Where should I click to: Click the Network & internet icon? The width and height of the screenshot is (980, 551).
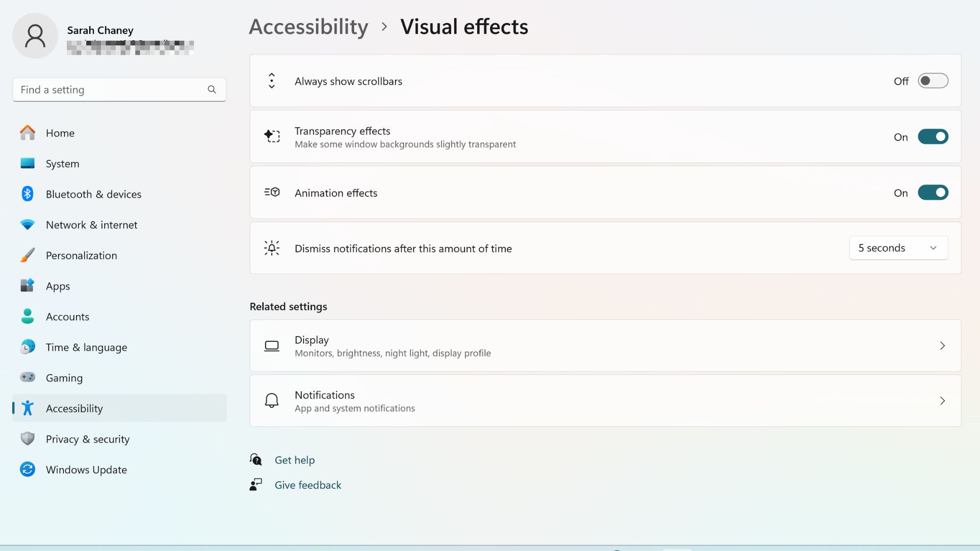28,224
